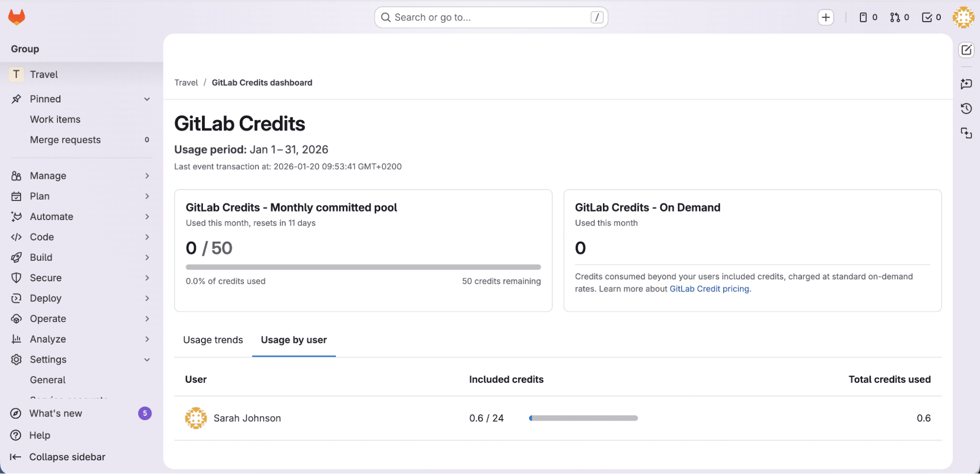The image size is (980, 474).
Task: Collapse the sidebar
Action: point(67,456)
